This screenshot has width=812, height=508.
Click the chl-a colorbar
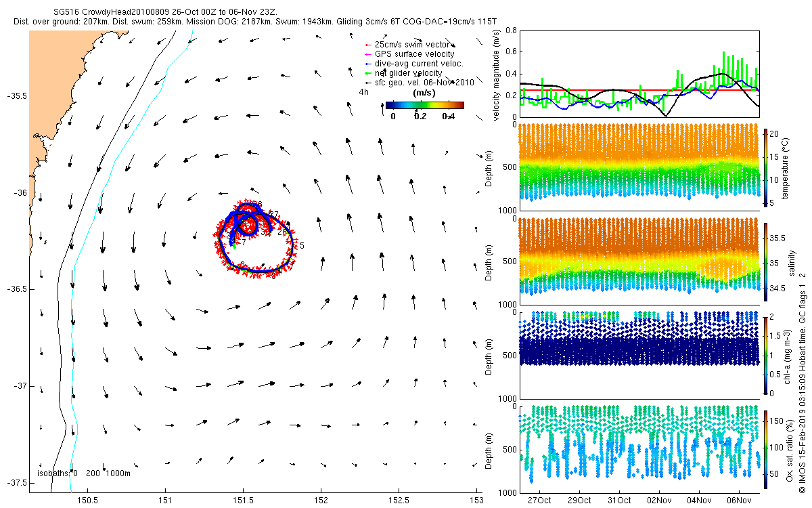[766, 355]
